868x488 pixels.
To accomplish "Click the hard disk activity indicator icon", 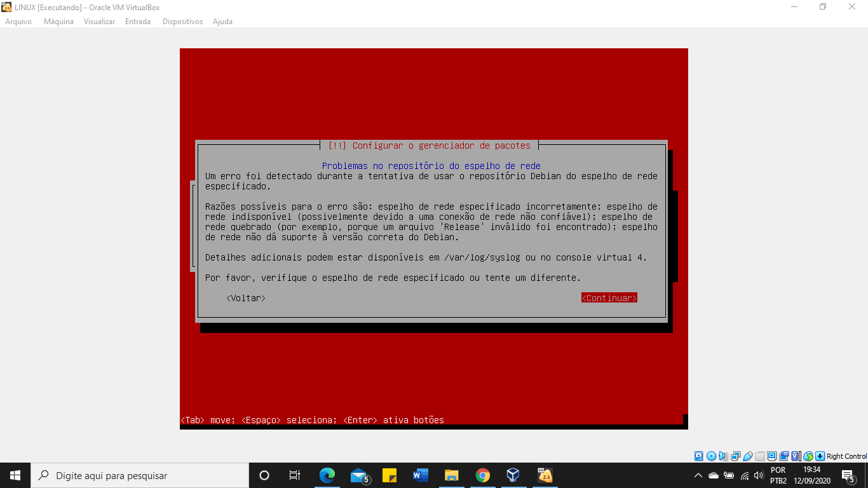I will [698, 456].
